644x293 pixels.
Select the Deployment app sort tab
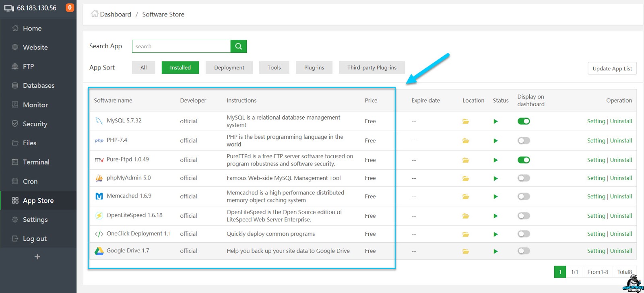click(229, 68)
